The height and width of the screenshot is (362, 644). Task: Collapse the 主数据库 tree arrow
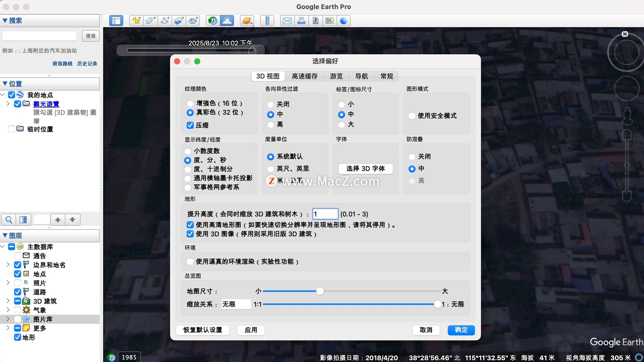3,247
